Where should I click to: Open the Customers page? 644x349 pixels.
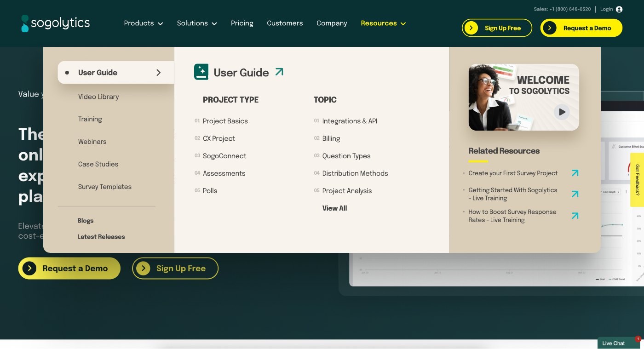[285, 23]
